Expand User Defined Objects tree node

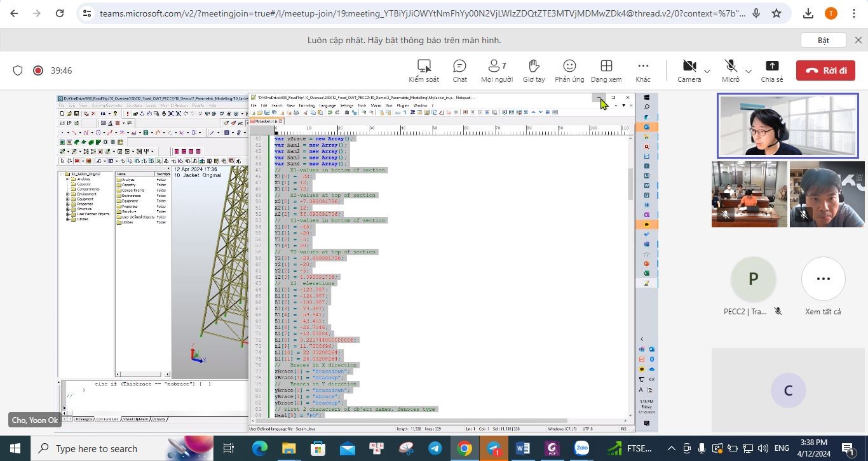[67, 214]
